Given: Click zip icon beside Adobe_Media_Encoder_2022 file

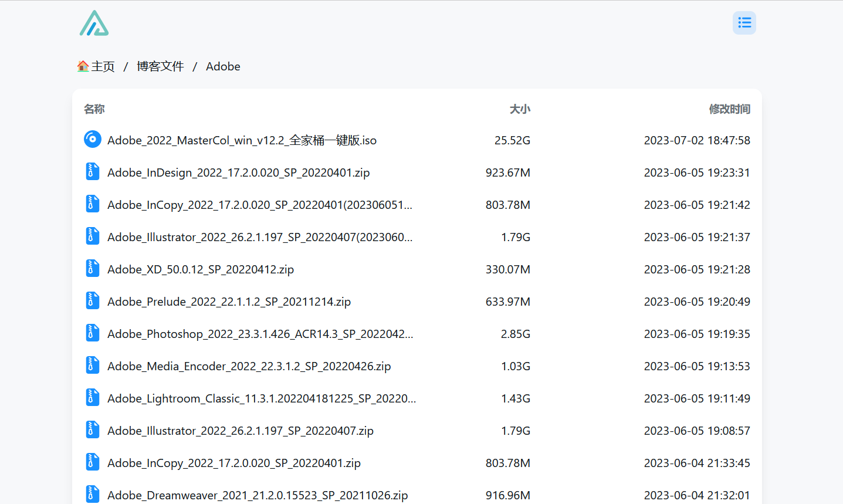Looking at the screenshot, I should click(x=93, y=365).
